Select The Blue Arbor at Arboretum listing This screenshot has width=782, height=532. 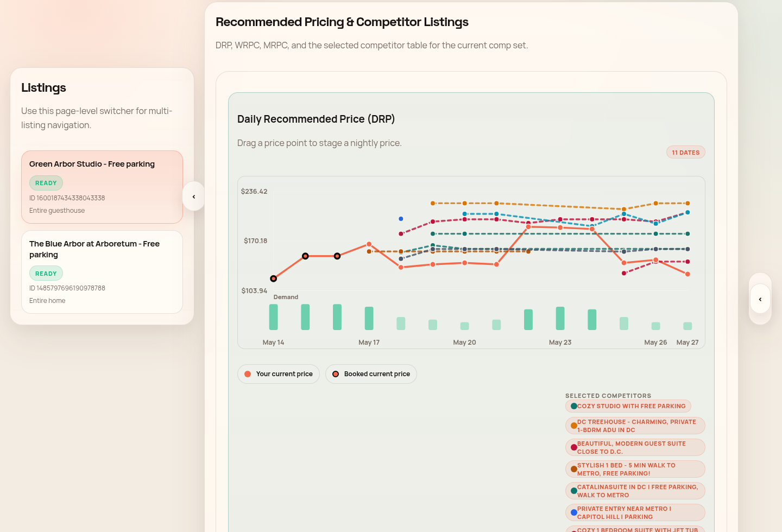tap(102, 272)
